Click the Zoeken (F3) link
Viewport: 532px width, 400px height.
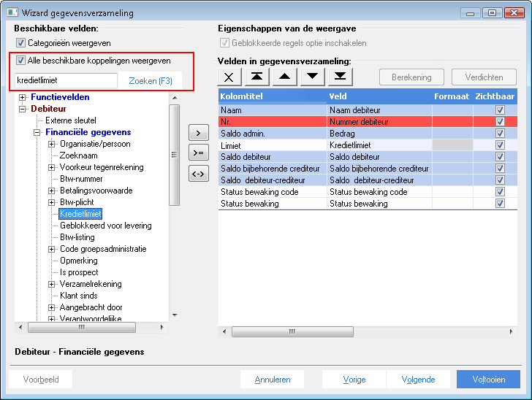pyautogui.click(x=151, y=81)
